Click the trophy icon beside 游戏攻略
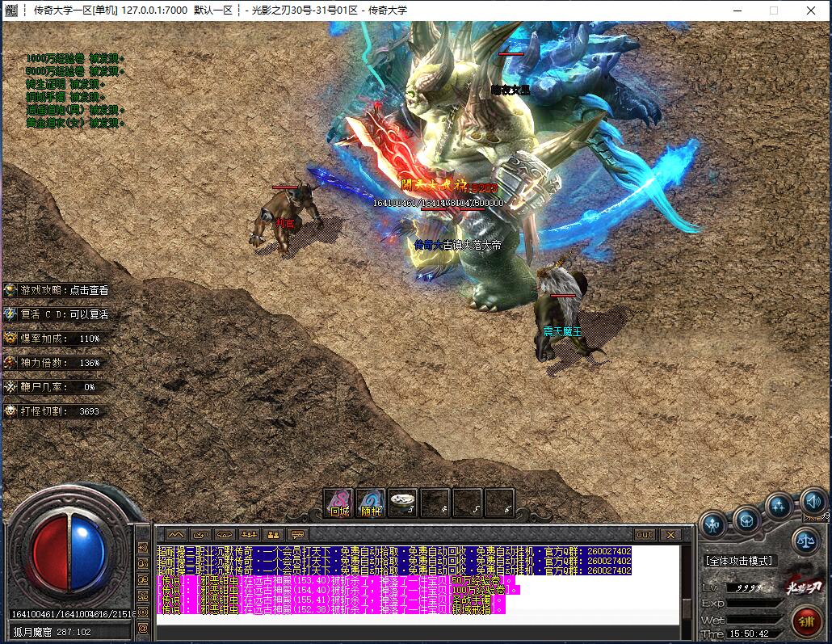The width and height of the screenshot is (832, 644). click(x=11, y=290)
